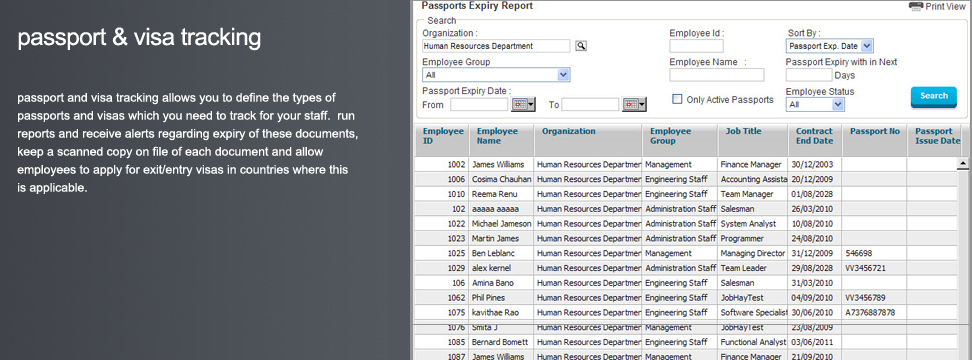The height and width of the screenshot is (360, 972).
Task: Open organization lookup magnifier icon
Action: [580, 46]
